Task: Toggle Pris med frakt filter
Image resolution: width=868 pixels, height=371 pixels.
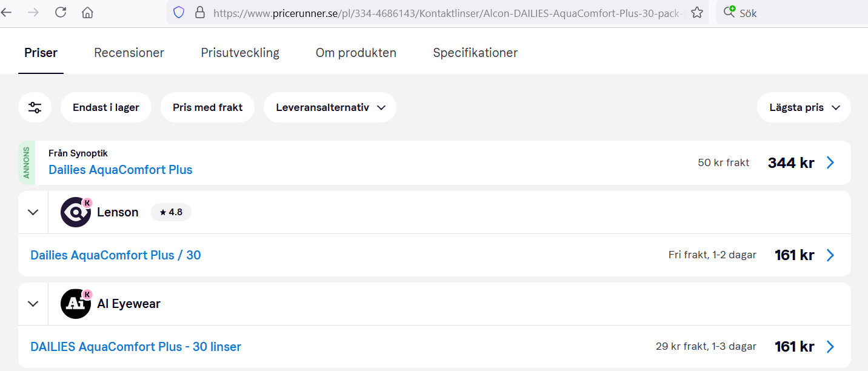Action: point(207,107)
